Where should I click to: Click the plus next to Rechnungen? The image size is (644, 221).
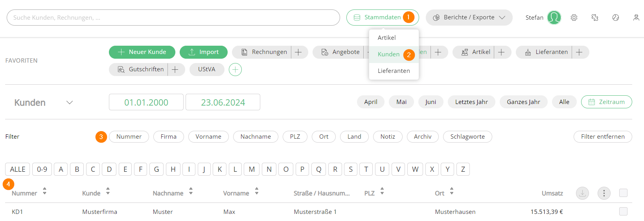(298, 52)
